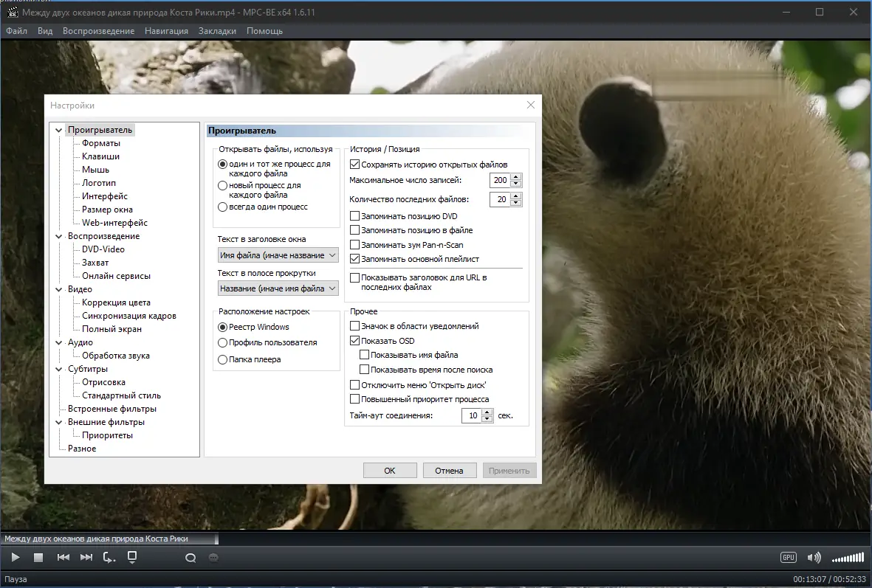Image resolution: width=872 pixels, height=588 pixels.
Task: Click the frame step icon
Action: 109,558
